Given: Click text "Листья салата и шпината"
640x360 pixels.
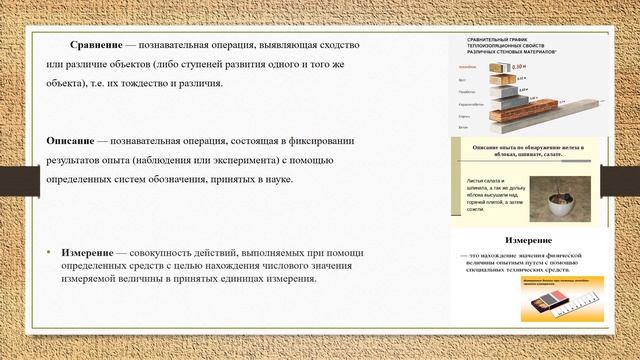Looking at the screenshot, I should 496,195.
